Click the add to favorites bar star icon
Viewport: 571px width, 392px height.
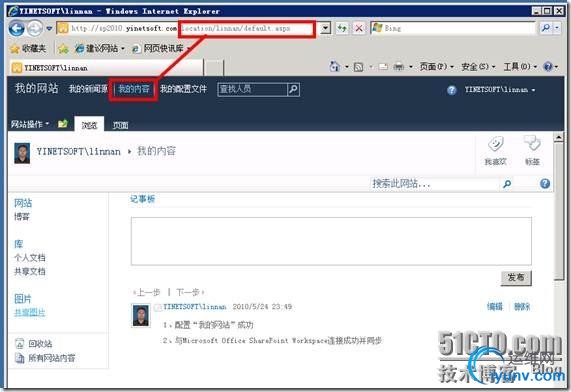[63, 48]
